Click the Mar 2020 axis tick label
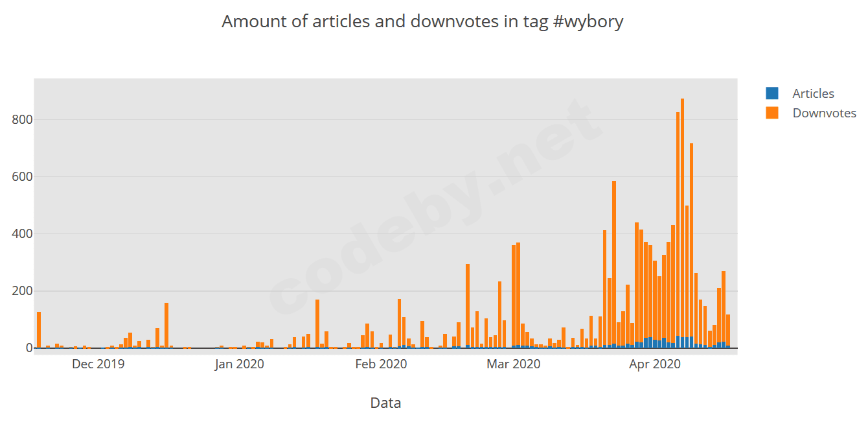This screenshot has width=868, height=426. click(513, 364)
